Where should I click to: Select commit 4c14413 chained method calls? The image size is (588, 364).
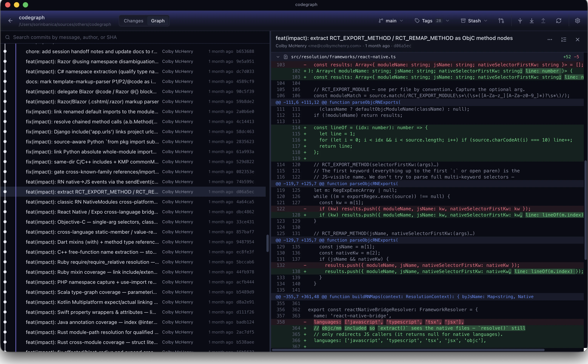point(133,122)
